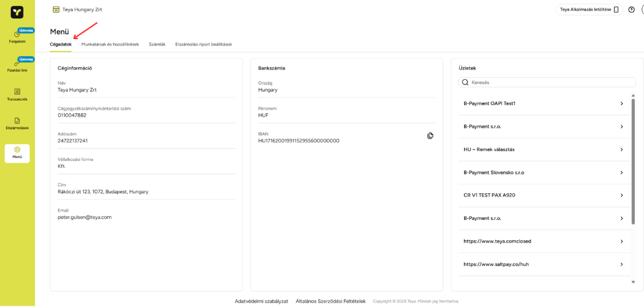
Task: Switch to Munkatársak és hozzáférések tab
Action: (x=110, y=44)
